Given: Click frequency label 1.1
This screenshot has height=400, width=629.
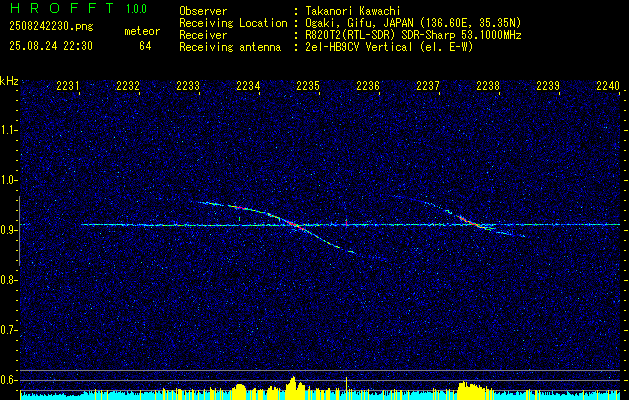Looking at the screenshot, I should (9, 130).
